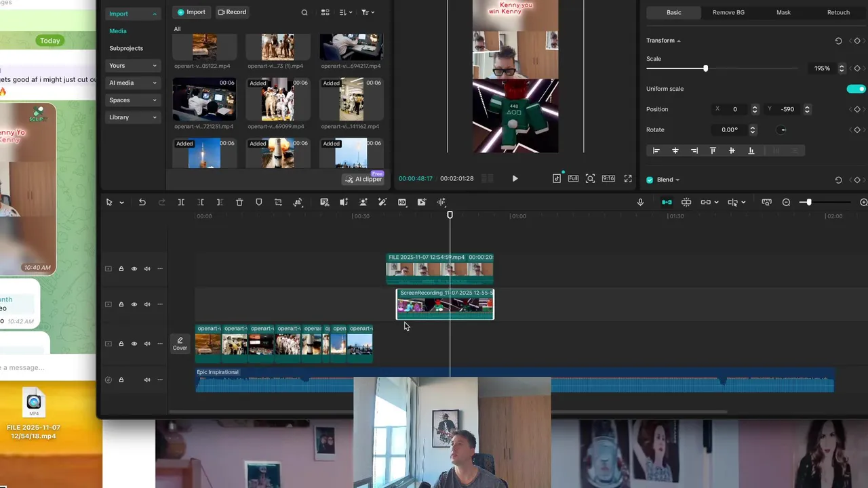Viewport: 868px width, 488px height.
Task: Click align center horizontally icon
Action: (x=675, y=150)
